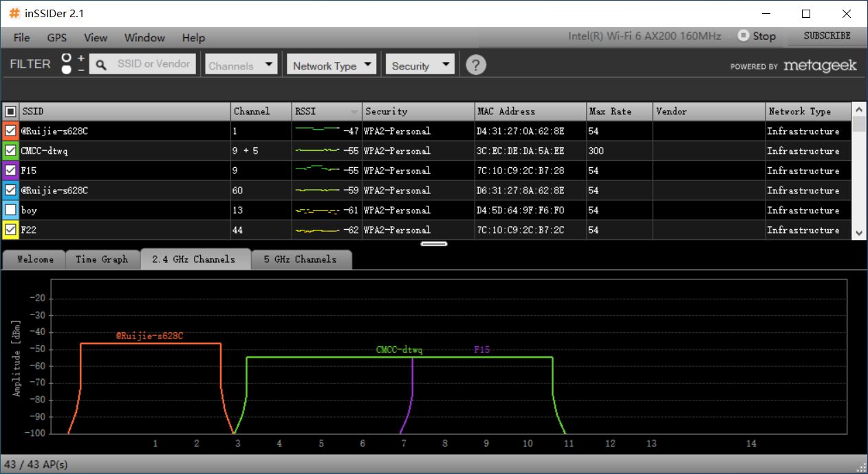868x474 pixels.
Task: Click the "9 + 5" channel cell
Action: point(261,151)
